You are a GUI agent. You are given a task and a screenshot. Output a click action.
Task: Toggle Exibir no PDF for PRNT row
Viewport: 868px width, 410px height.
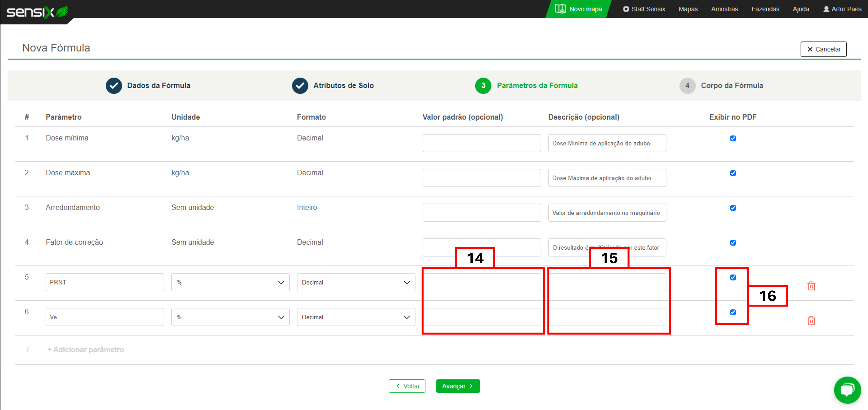coord(732,277)
